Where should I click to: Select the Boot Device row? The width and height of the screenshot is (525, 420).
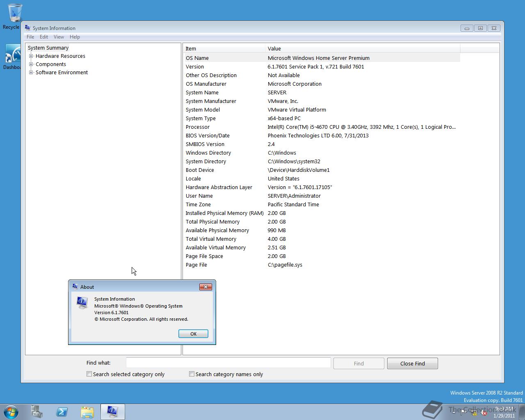(322, 170)
